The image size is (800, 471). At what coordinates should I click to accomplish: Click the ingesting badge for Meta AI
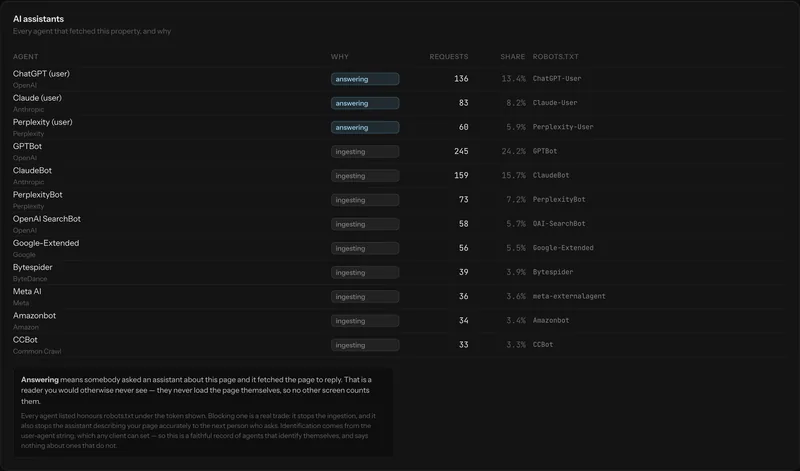click(x=365, y=296)
